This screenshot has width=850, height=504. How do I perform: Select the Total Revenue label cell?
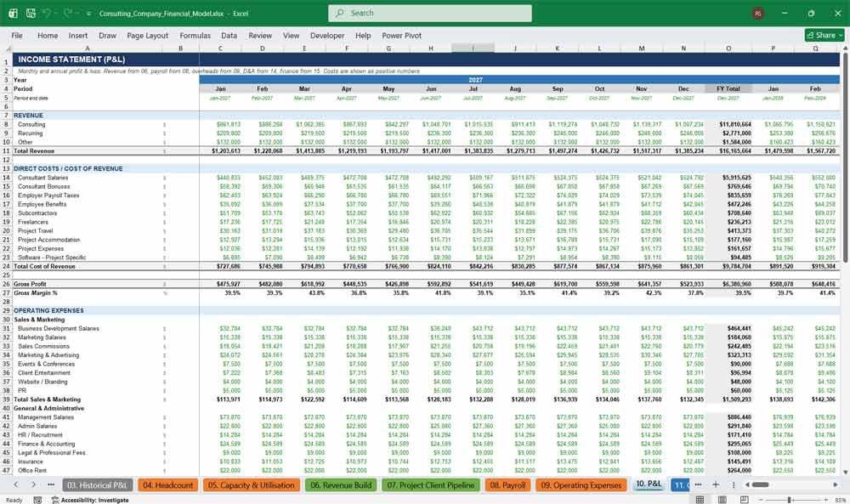pos(34,151)
